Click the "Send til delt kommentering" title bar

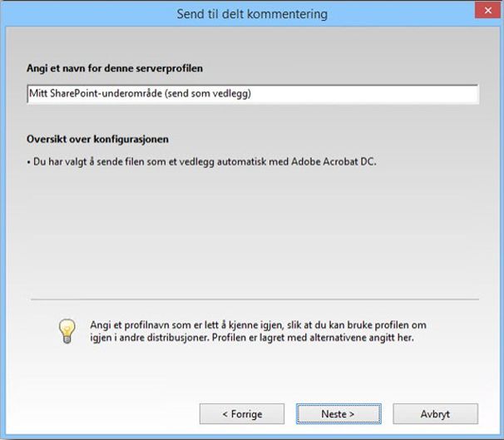coord(252,13)
